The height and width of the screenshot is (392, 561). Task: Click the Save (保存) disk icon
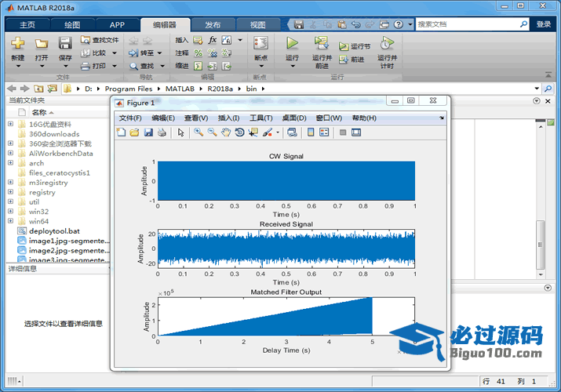pos(65,43)
